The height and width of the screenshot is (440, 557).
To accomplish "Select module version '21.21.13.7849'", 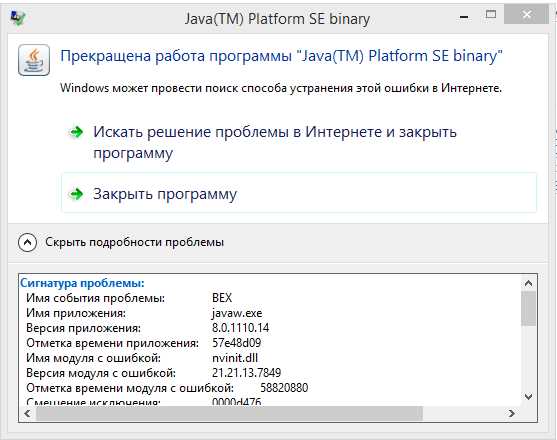I will click(x=247, y=373).
